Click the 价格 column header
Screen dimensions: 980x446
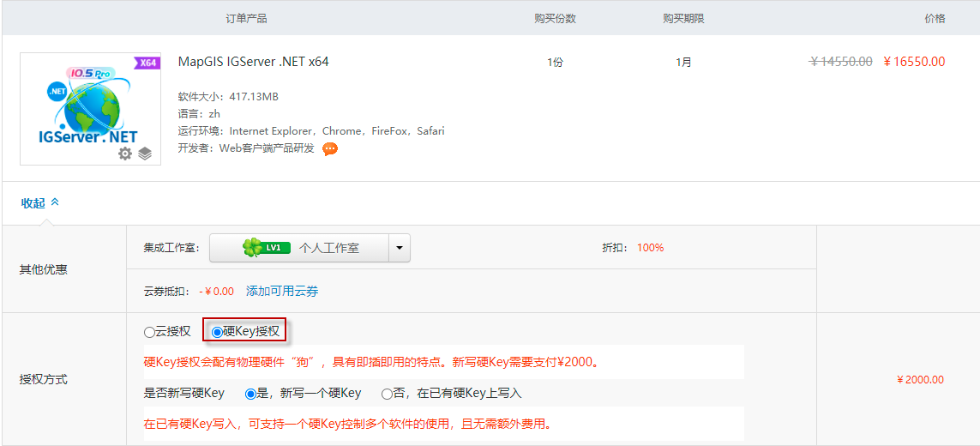(935, 18)
